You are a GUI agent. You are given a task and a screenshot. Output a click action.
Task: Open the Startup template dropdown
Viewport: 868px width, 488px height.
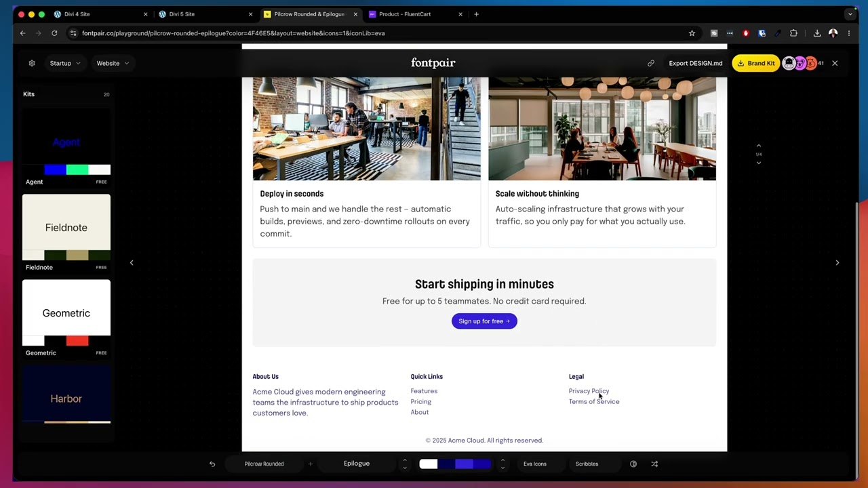tap(65, 63)
